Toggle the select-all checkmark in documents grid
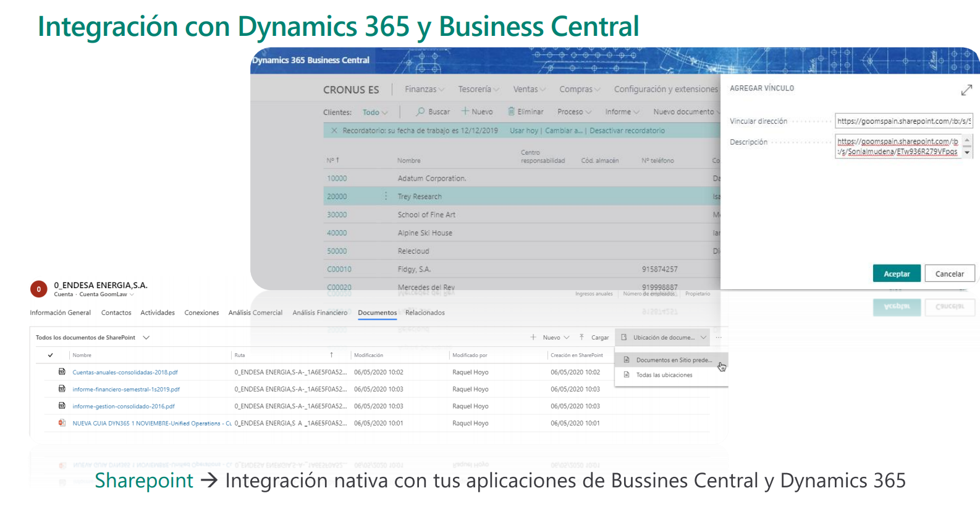 click(51, 355)
